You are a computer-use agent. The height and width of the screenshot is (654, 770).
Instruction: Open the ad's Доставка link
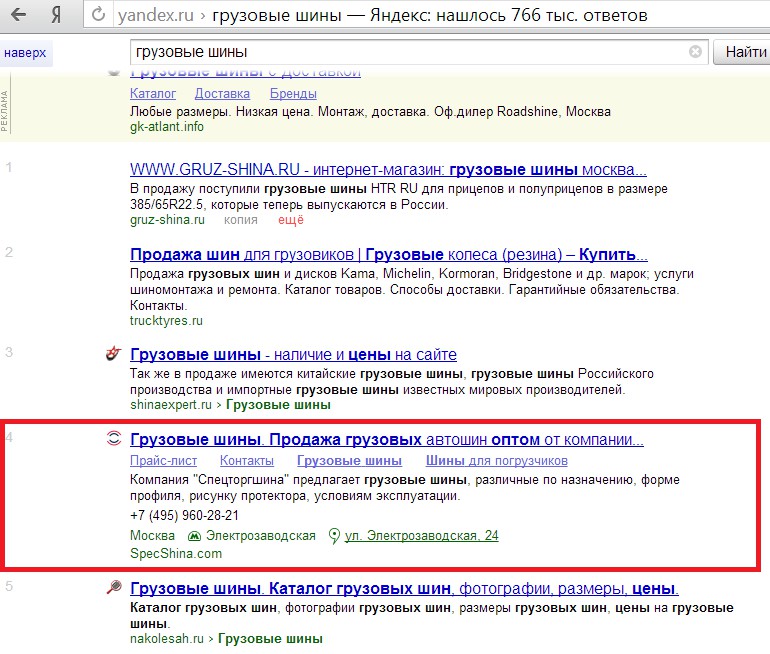(x=222, y=93)
